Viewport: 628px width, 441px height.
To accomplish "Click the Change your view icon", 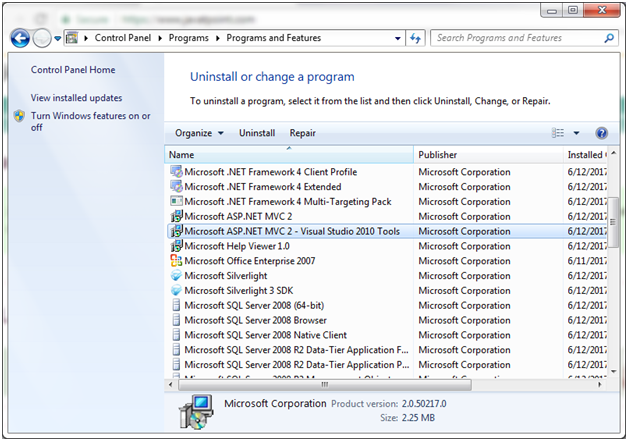I will (558, 133).
